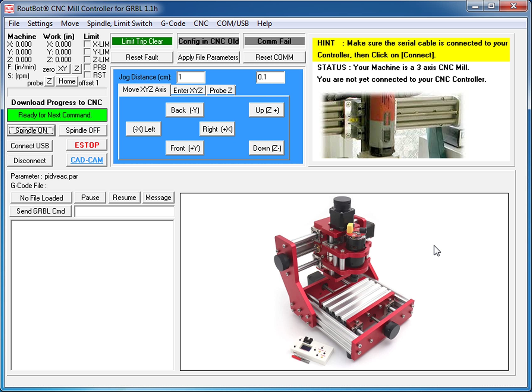Viewport: 532px width, 392px height.
Task: Click the Comm Fail indicator
Action: 274,41
